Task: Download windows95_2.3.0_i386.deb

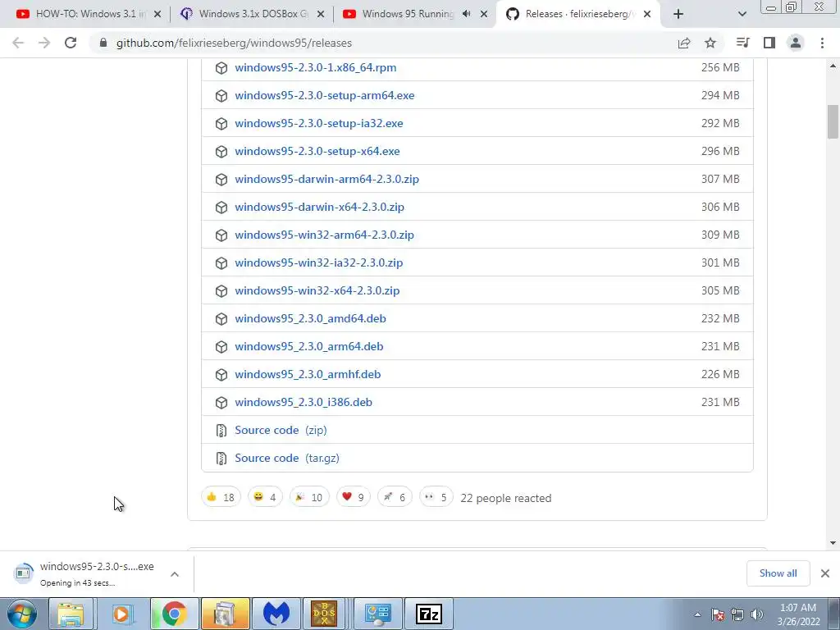Action: (x=304, y=402)
